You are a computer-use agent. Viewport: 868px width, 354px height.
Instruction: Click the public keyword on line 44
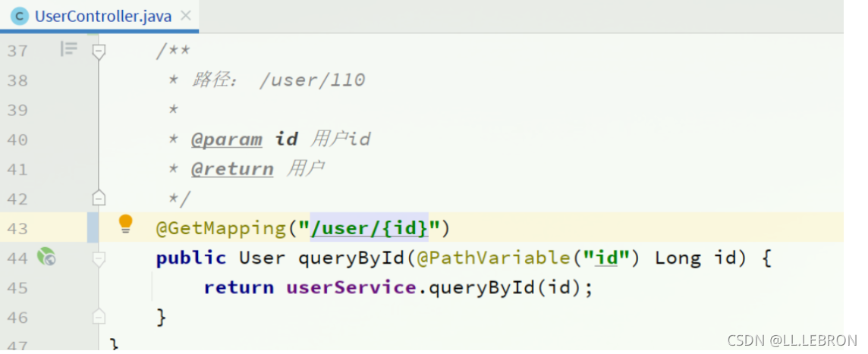(x=191, y=258)
